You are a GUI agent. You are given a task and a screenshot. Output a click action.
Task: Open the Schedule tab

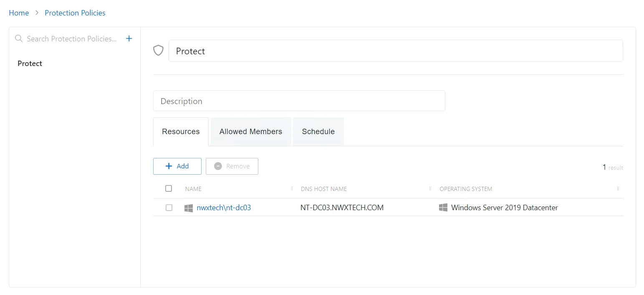[318, 132]
